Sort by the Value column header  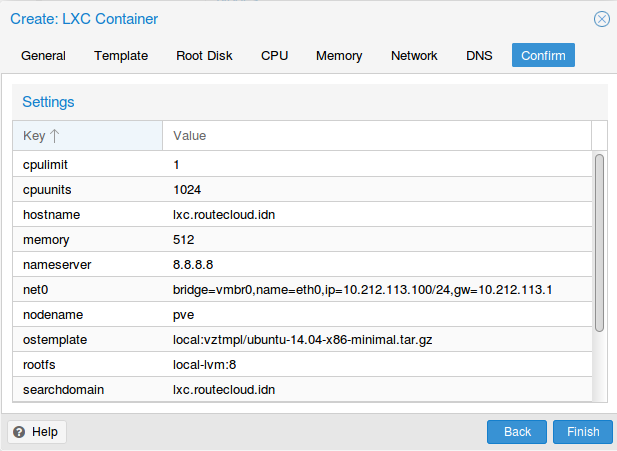(x=377, y=136)
